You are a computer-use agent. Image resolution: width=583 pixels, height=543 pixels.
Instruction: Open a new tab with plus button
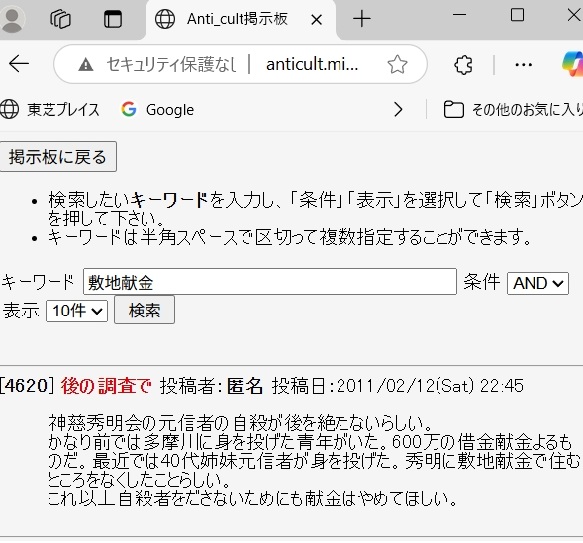[362, 19]
